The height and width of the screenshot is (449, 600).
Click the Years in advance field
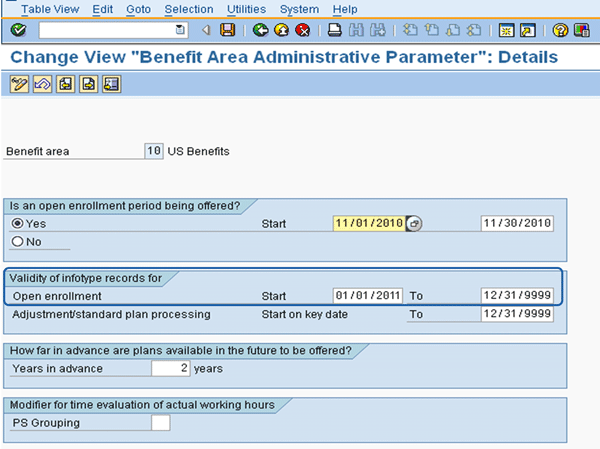coord(170,368)
